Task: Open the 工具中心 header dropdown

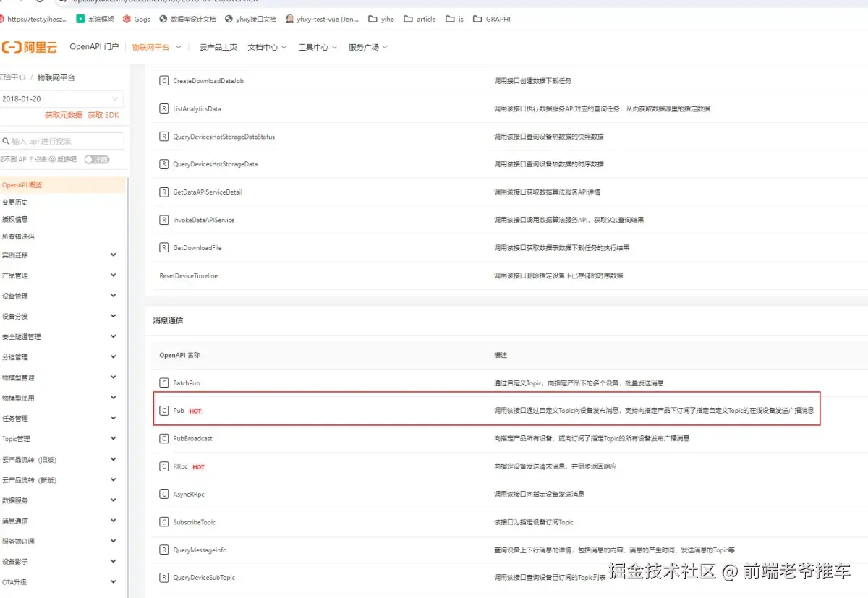Action: [318, 47]
